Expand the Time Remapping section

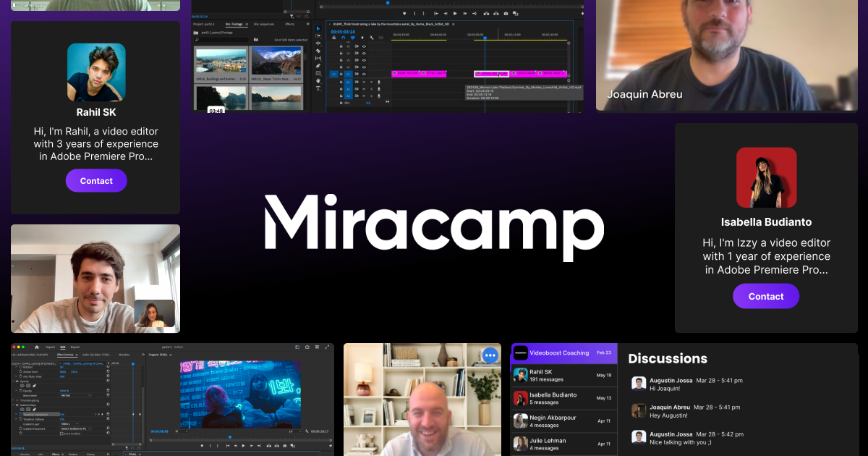tap(13, 400)
